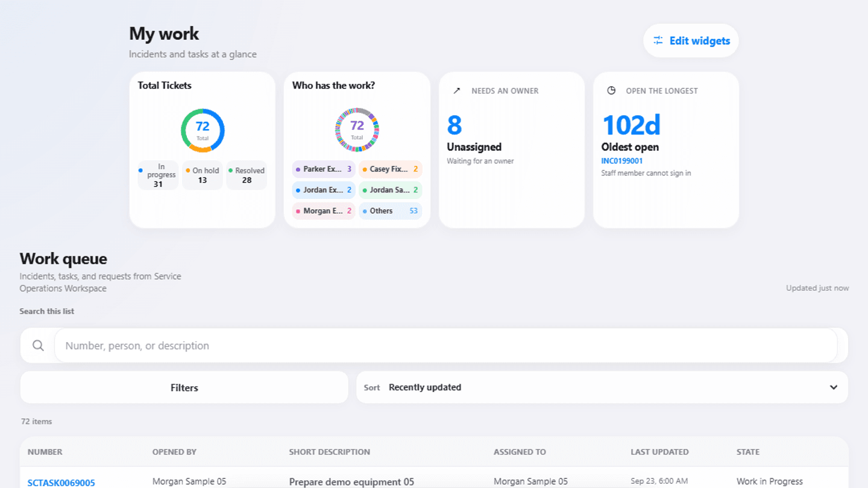Select the In progress 31 chip
Image resolution: width=868 pixels, height=488 pixels.
158,175
